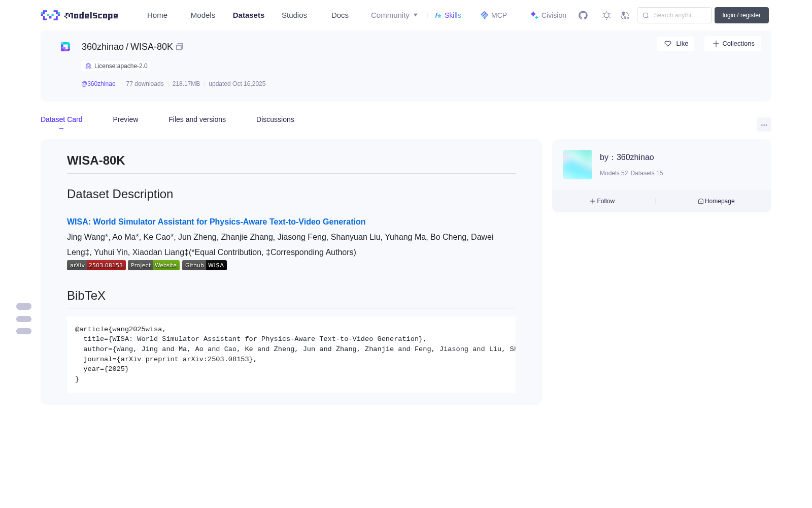Click the License:apache-2.0 tag

point(116,66)
